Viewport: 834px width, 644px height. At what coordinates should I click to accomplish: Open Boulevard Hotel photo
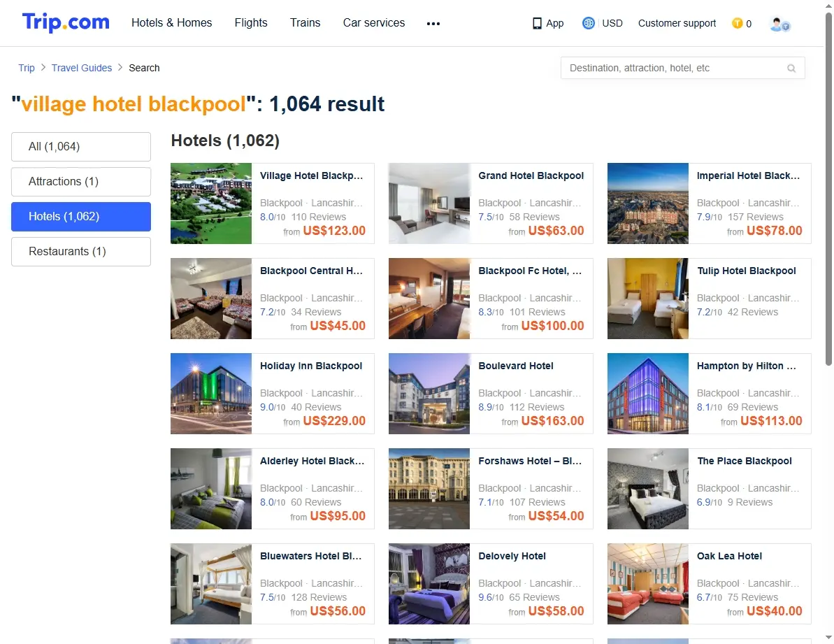(x=429, y=394)
